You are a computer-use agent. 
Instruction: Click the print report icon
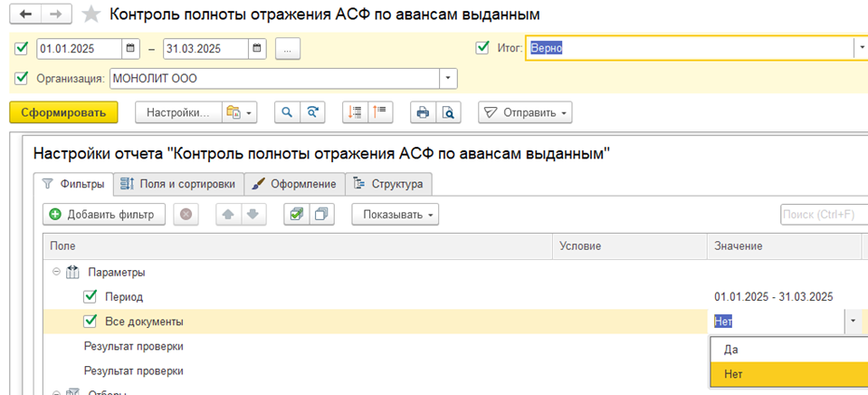pos(421,112)
